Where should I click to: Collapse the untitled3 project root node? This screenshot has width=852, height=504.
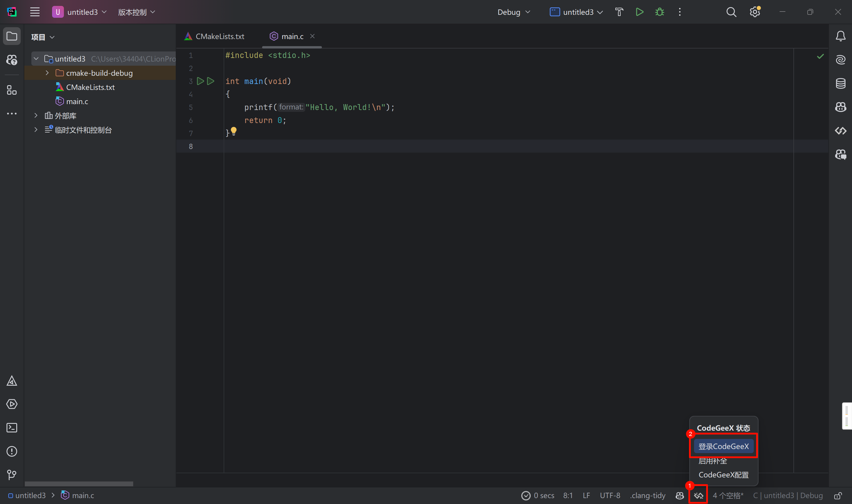pyautogui.click(x=36, y=59)
